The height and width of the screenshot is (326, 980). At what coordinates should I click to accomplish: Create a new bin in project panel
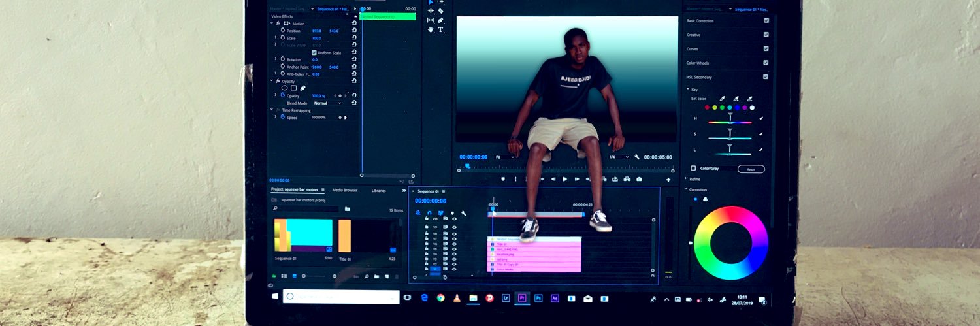(x=376, y=276)
